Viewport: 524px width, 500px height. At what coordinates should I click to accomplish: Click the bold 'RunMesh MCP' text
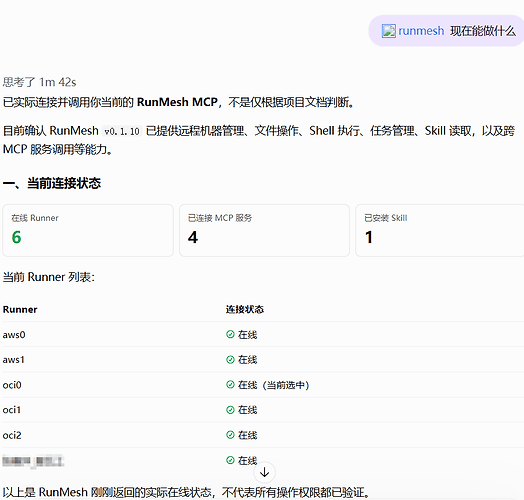tap(177, 102)
